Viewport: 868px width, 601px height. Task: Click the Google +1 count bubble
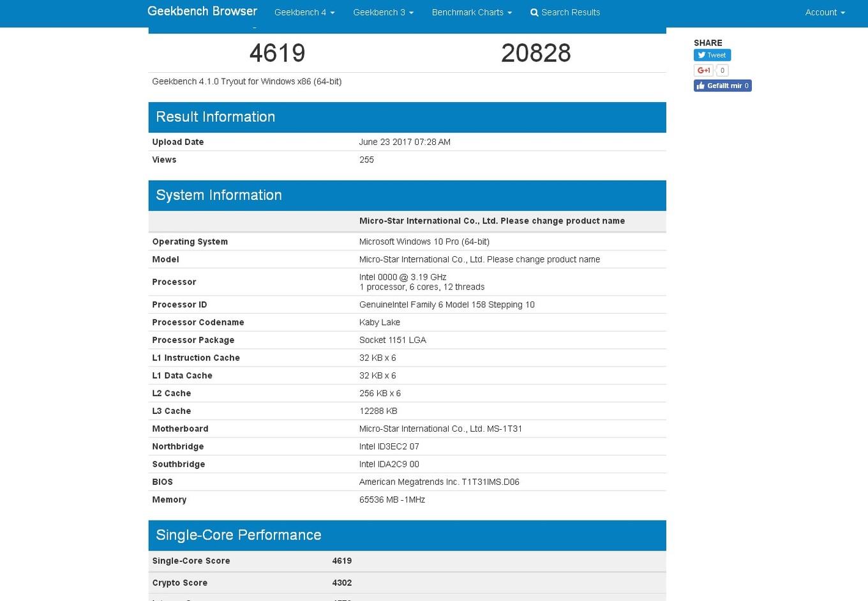click(722, 70)
